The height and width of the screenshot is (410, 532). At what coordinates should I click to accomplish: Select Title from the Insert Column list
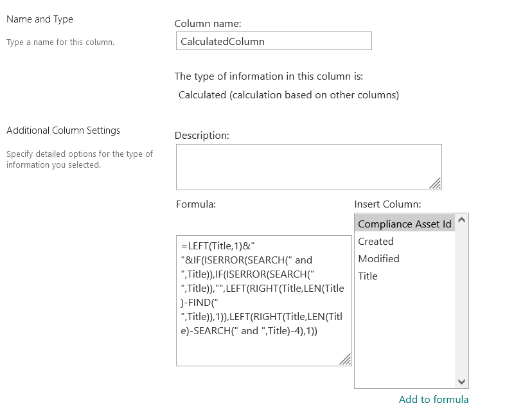point(368,276)
